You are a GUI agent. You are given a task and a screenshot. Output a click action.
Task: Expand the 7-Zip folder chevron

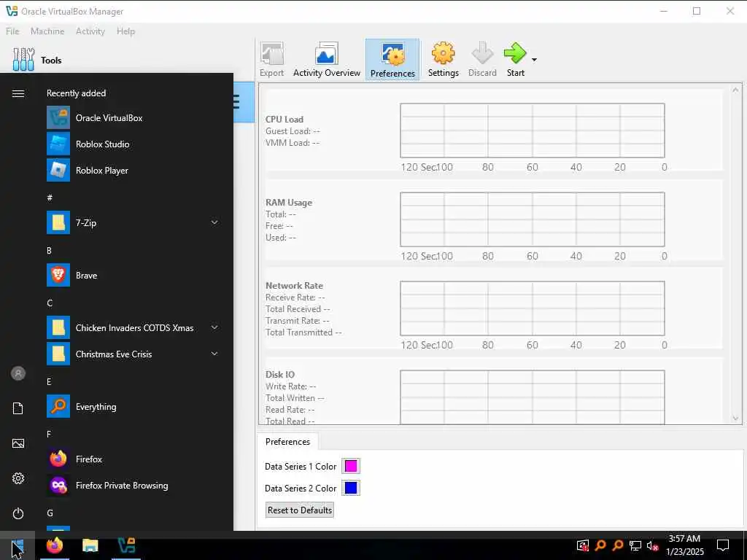point(214,222)
